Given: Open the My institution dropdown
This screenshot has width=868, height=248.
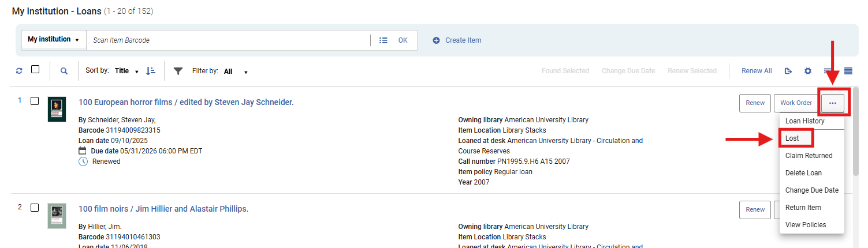Looking at the screenshot, I should tap(54, 40).
